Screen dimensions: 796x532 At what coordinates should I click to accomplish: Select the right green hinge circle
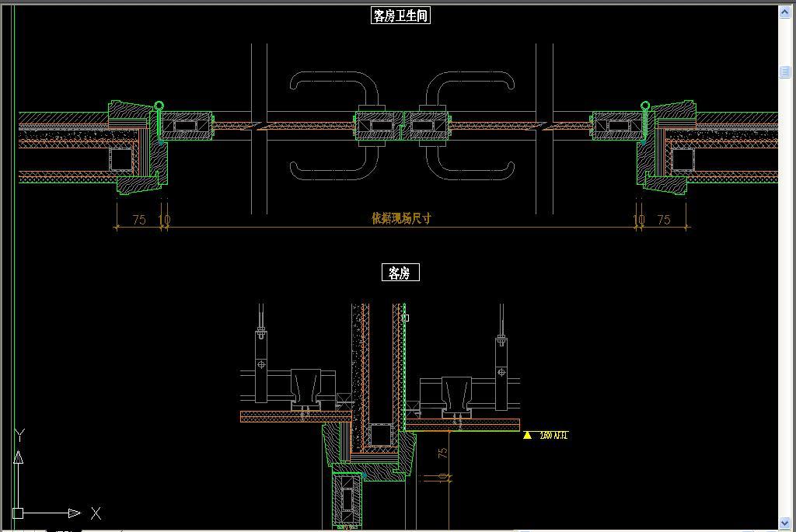tap(644, 106)
